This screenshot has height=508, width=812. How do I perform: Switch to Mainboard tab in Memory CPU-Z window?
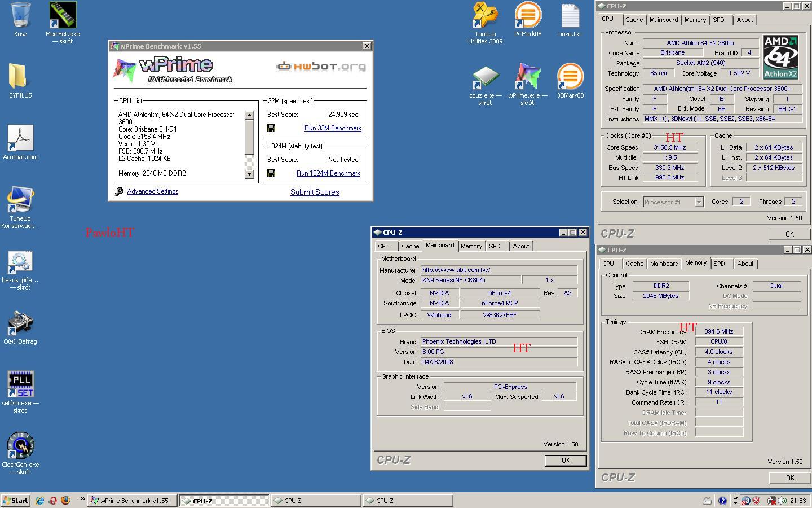(x=664, y=264)
